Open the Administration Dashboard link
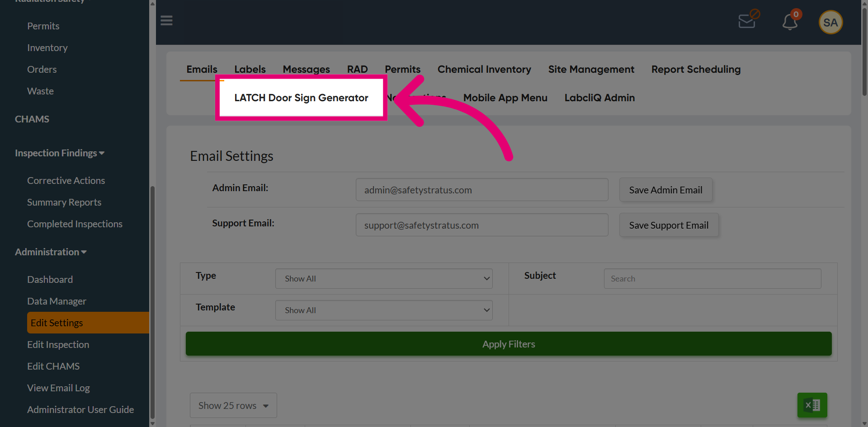Viewport: 868px width, 427px height. coord(50,280)
